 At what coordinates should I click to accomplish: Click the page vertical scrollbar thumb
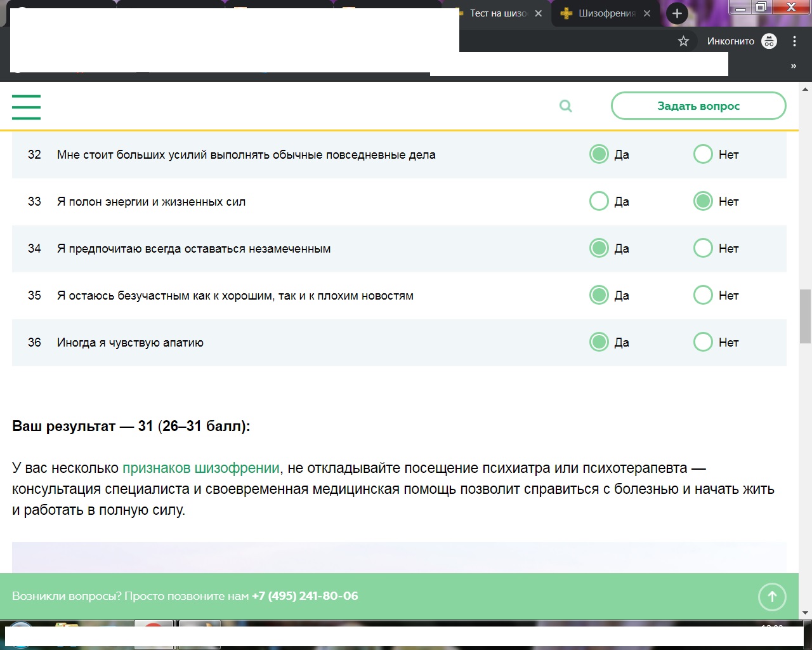805,315
